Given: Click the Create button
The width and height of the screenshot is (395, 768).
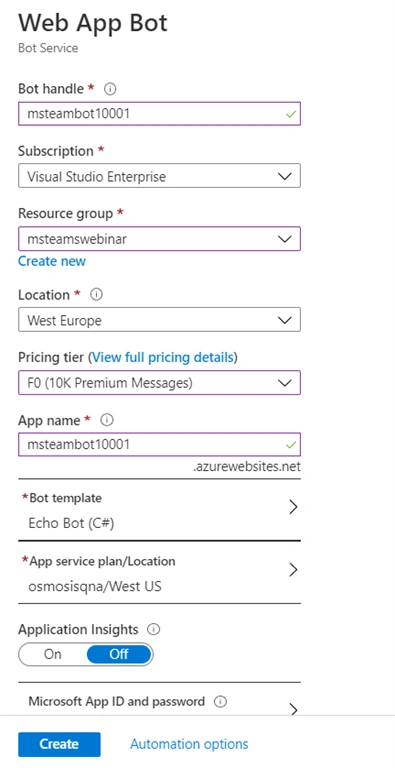Looking at the screenshot, I should point(59,744).
